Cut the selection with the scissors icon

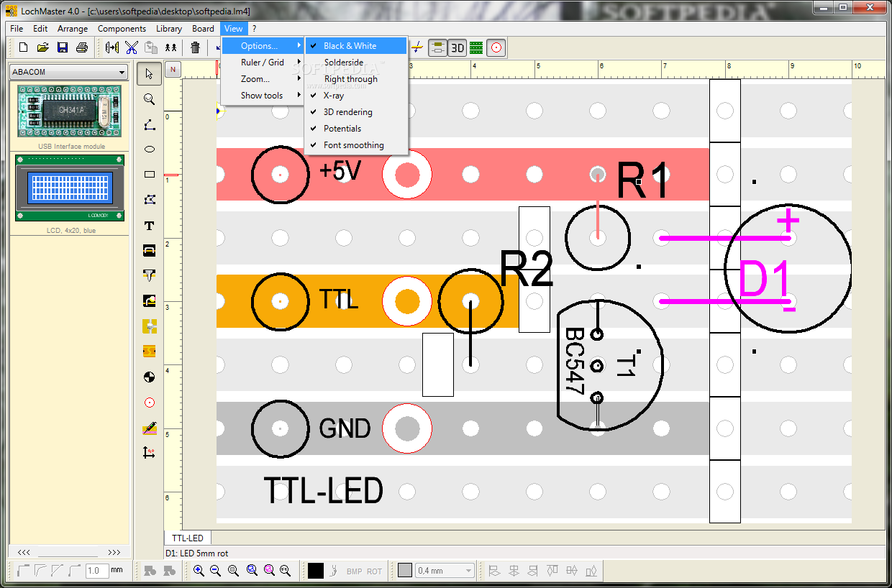(131, 47)
